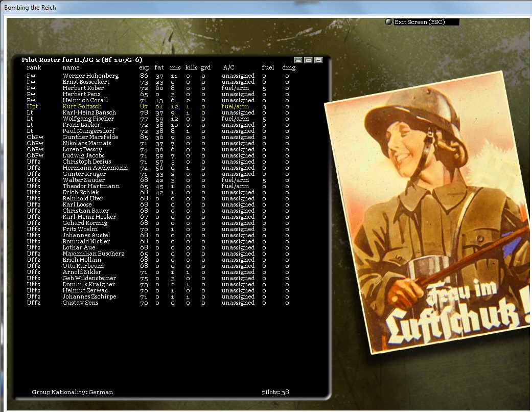Select pilot Gunther Marsfelde

90,137
